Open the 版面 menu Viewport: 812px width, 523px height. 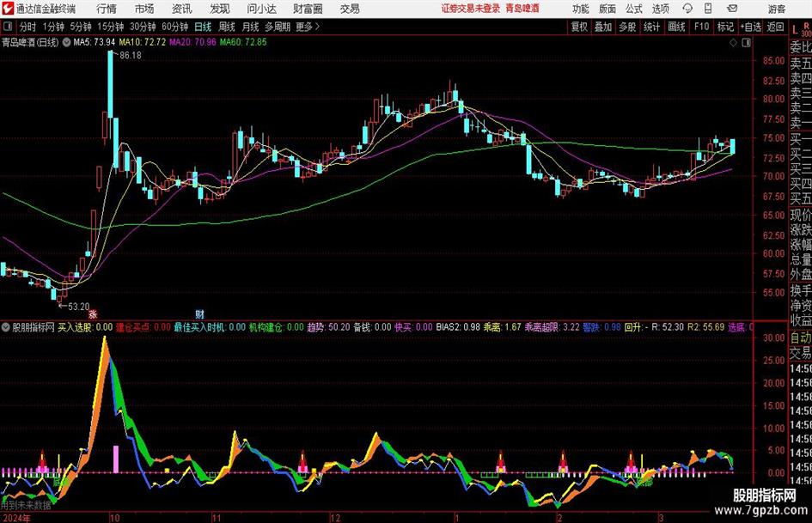pos(607,9)
